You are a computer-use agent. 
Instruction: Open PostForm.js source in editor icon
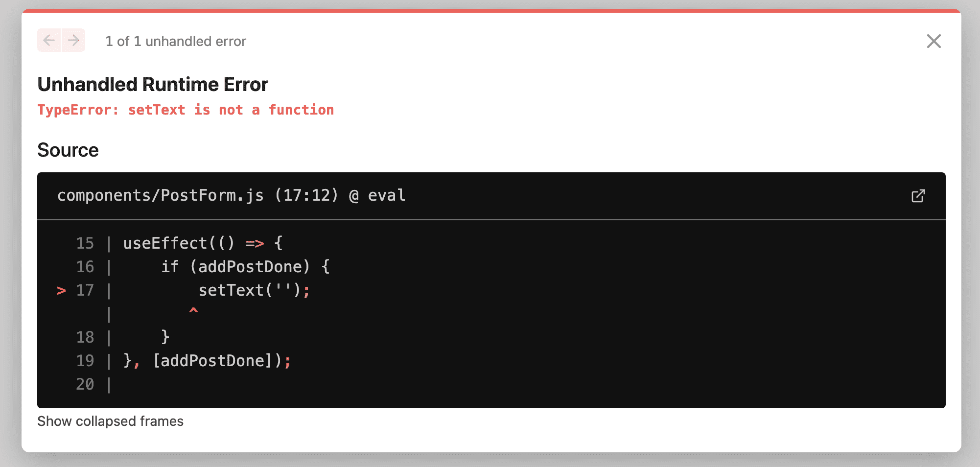[918, 196]
